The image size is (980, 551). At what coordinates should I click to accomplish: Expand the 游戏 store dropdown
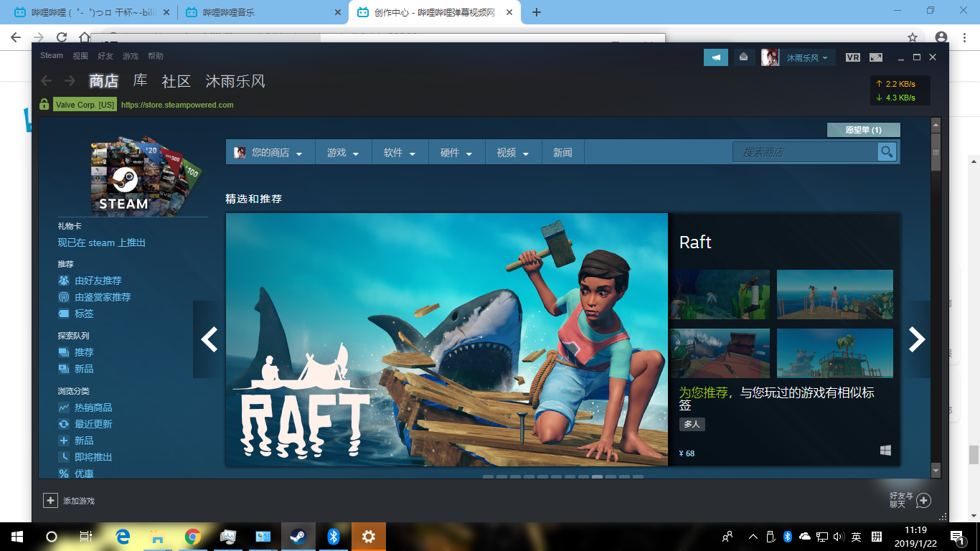(x=344, y=153)
